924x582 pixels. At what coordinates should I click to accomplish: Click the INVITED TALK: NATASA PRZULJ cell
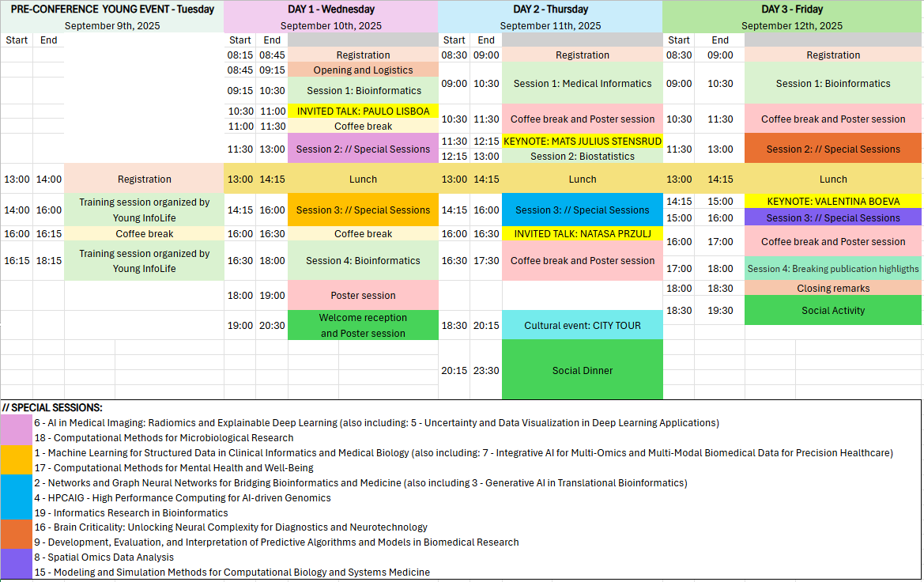(582, 234)
